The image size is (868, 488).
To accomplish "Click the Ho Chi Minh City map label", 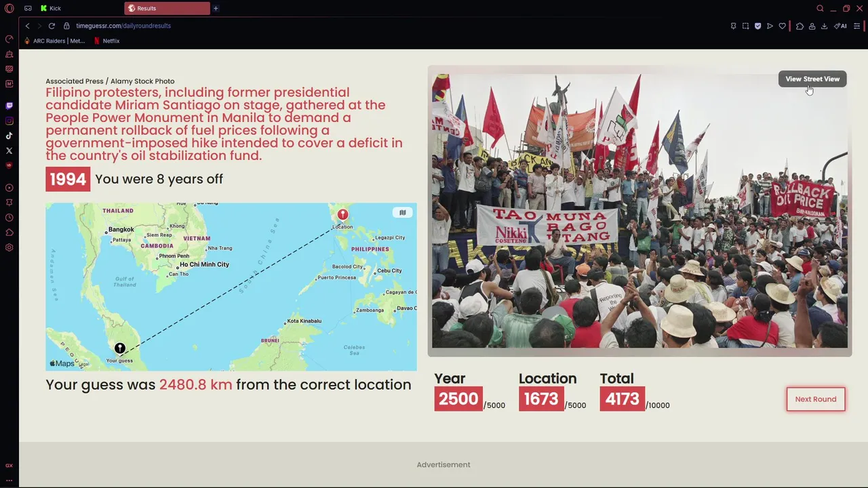I will 204,264.
